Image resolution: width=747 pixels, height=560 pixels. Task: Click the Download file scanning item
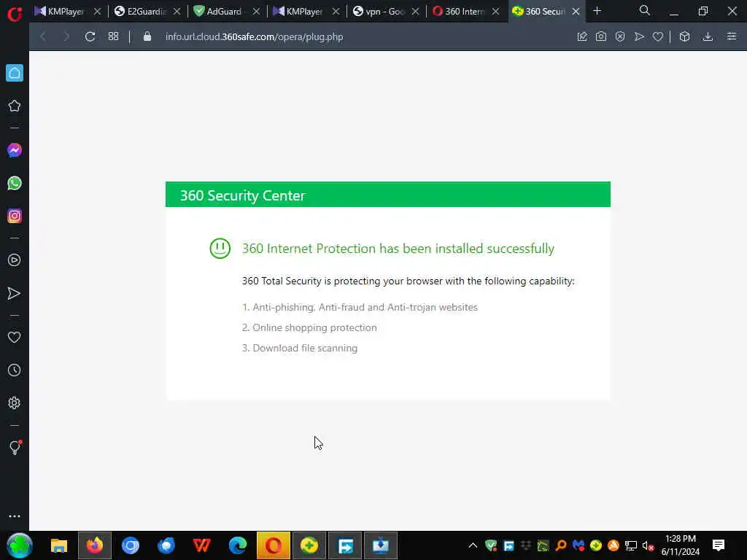pos(300,348)
